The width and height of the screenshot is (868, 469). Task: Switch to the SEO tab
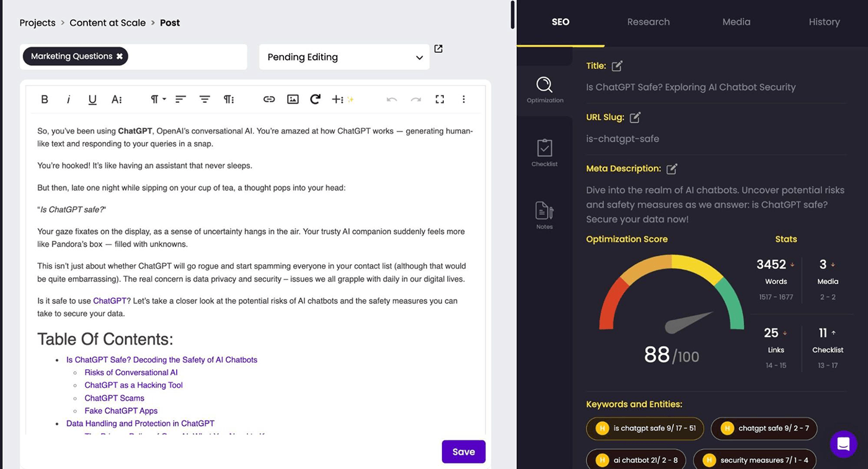[x=560, y=22]
